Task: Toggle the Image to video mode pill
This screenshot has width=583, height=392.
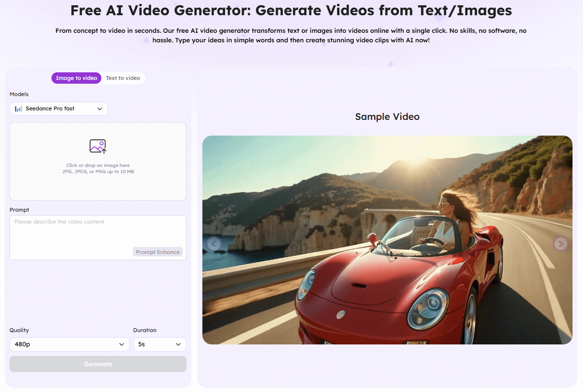Action: pyautogui.click(x=76, y=78)
